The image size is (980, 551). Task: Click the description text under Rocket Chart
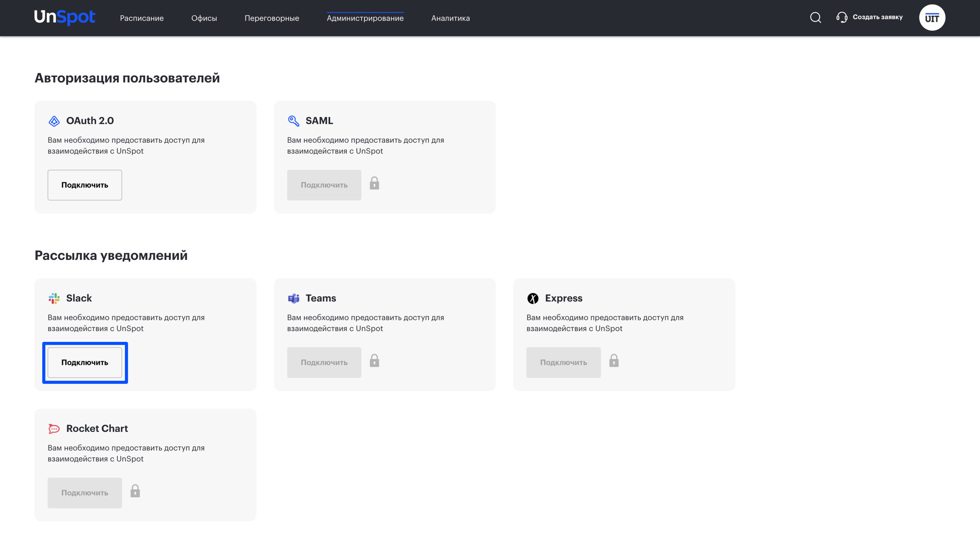click(x=126, y=453)
